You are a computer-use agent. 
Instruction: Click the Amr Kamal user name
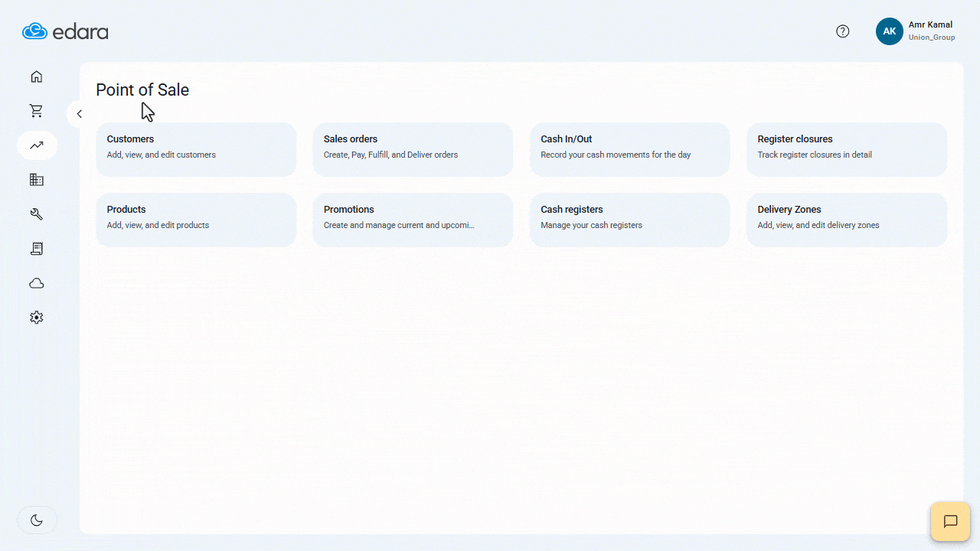point(930,24)
